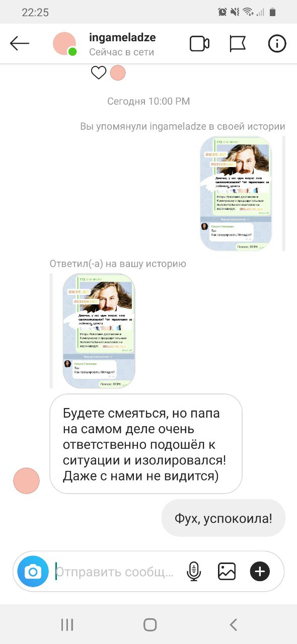Tap the plus icon in message bar
This screenshot has width=297, height=644.
point(260,572)
